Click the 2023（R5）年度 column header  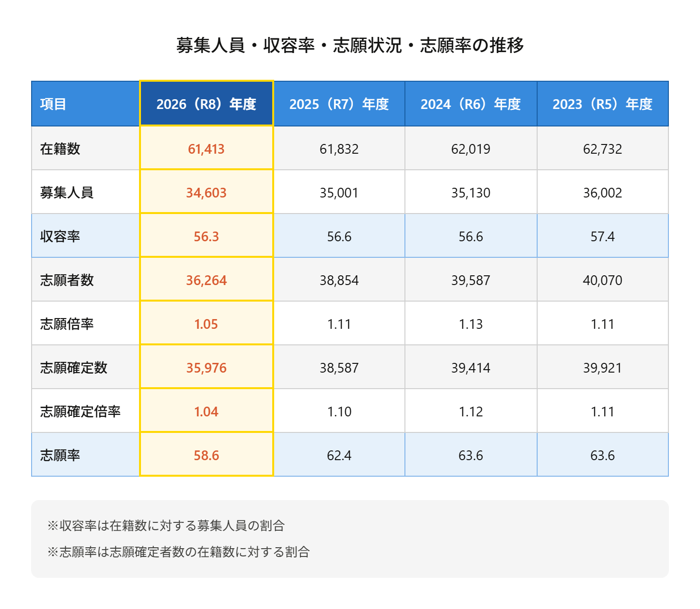tap(602, 104)
